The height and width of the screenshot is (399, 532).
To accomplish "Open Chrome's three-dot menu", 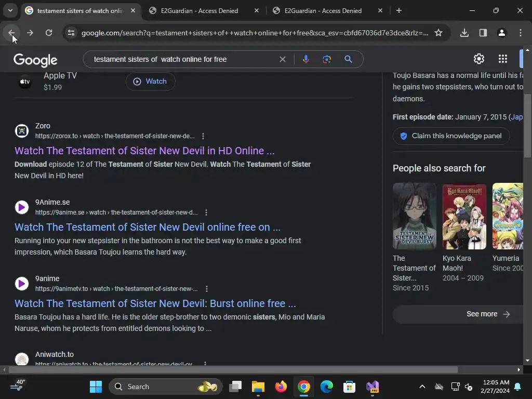I will (521, 33).
